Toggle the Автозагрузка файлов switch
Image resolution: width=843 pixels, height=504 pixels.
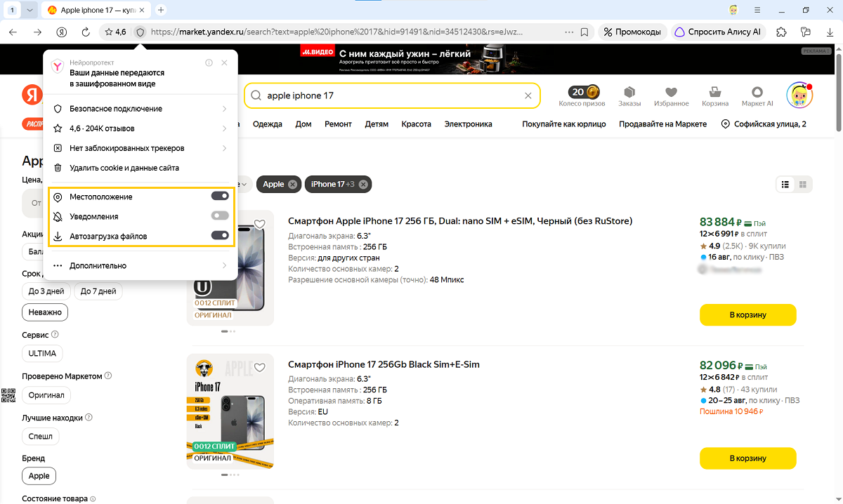tap(220, 236)
